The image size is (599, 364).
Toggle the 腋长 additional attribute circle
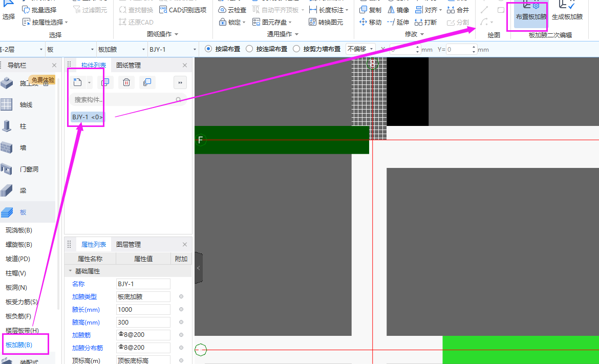181,309
